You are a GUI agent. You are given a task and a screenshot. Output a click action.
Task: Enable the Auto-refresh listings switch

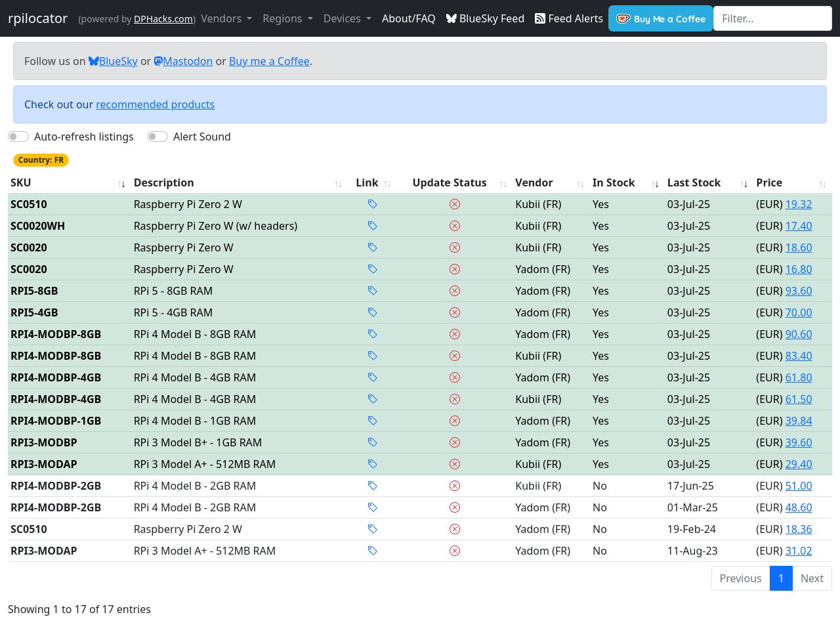[19, 137]
